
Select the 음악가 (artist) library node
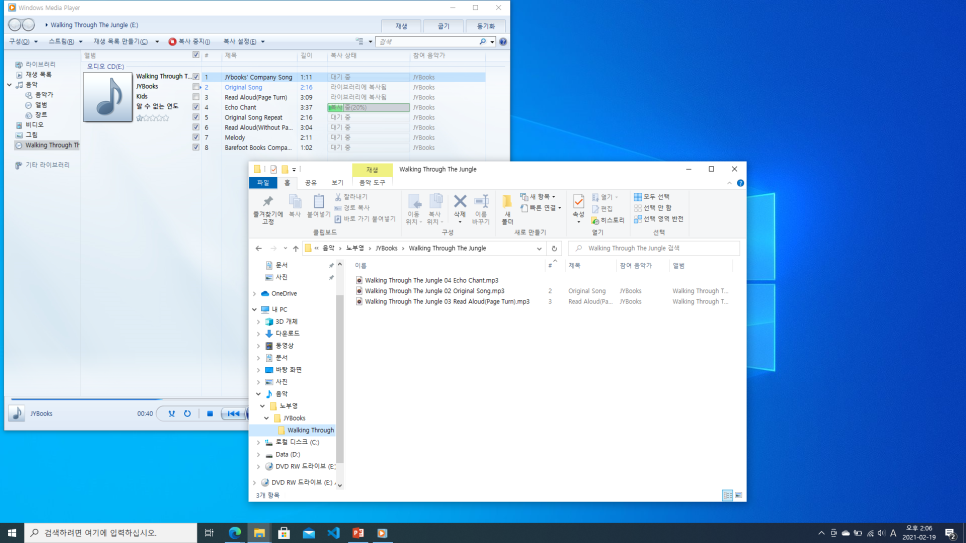[39, 95]
